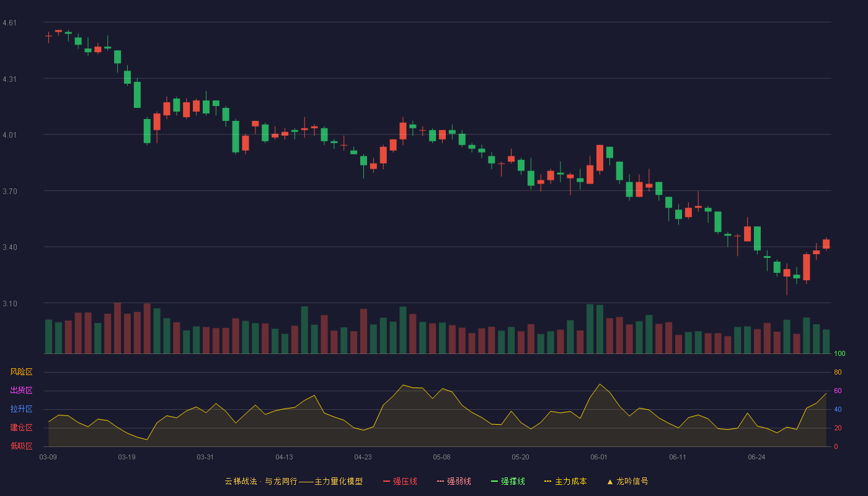
Task: Click the 04-13 date label
Action: (284, 457)
